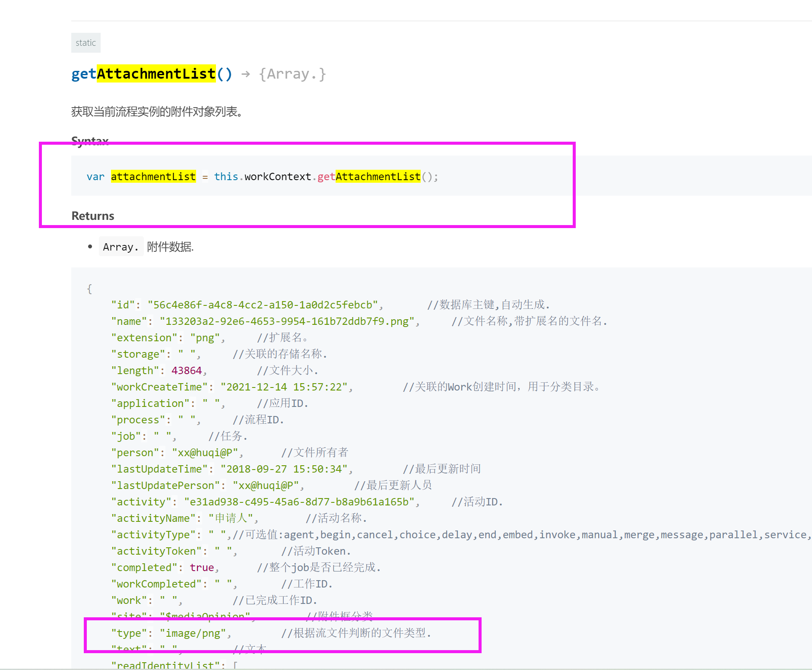Select the text 附件数据. beside Array.
This screenshot has height=670, width=812.
(x=170, y=247)
